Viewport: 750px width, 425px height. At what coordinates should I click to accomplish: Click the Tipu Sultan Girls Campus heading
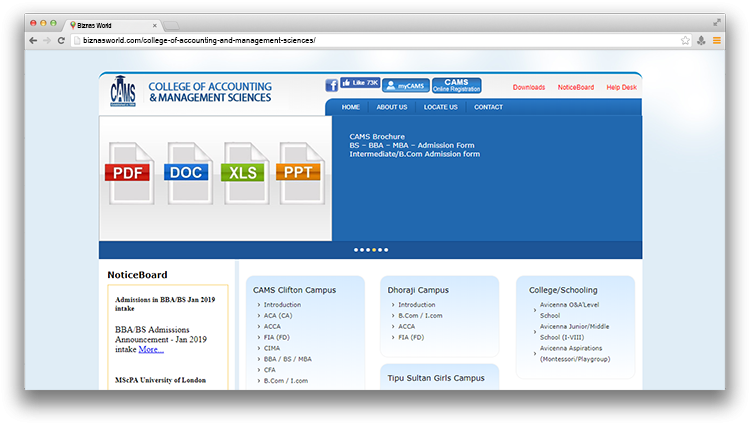436,378
